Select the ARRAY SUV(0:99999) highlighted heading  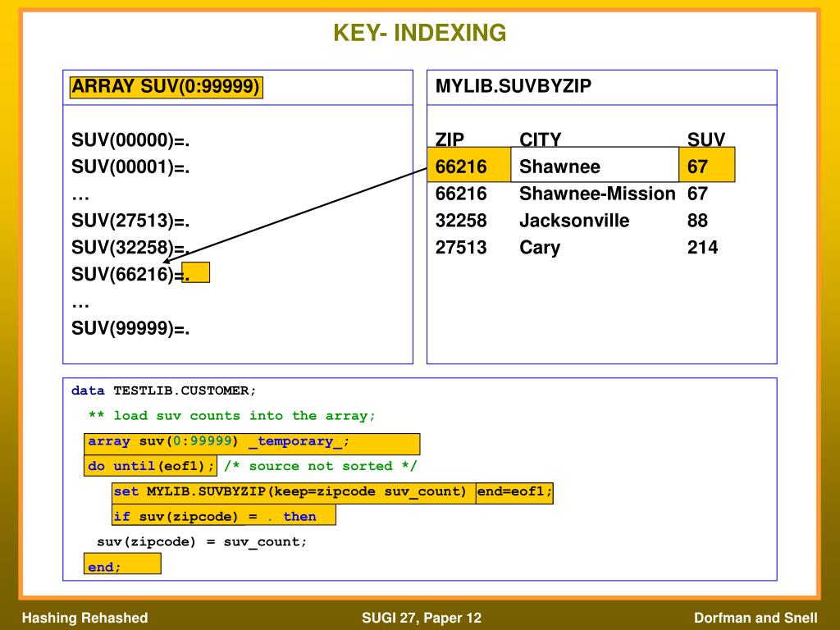pyautogui.click(x=166, y=87)
